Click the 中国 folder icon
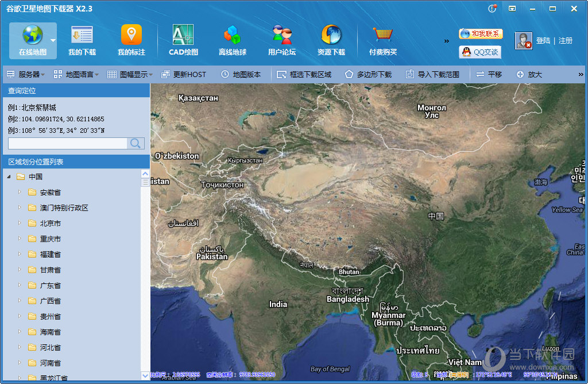 tap(21, 176)
